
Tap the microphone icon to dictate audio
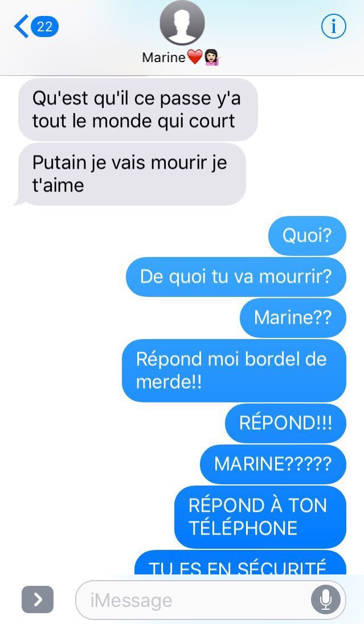(325, 599)
